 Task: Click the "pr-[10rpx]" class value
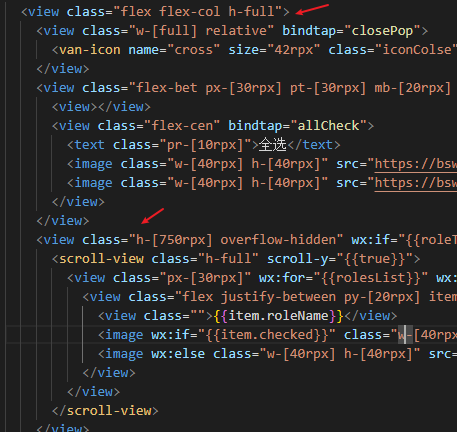(205, 145)
